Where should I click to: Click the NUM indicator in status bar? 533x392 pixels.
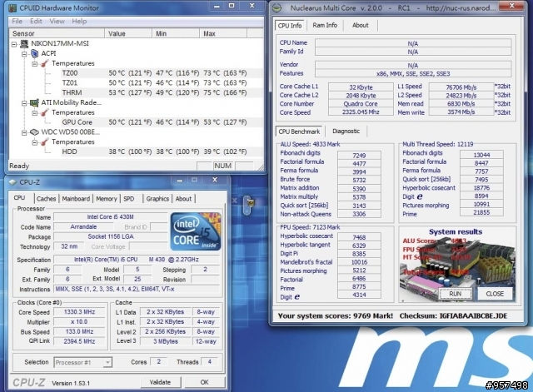[223, 166]
